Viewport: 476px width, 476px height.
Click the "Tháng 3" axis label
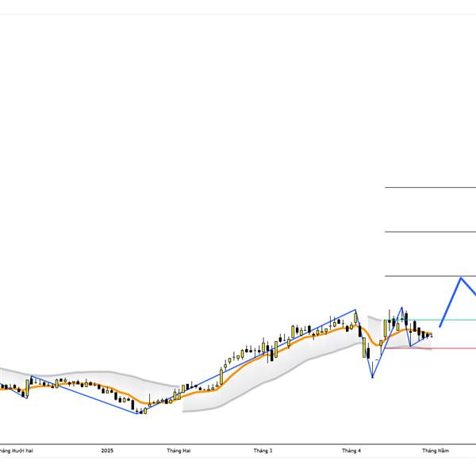(263, 451)
